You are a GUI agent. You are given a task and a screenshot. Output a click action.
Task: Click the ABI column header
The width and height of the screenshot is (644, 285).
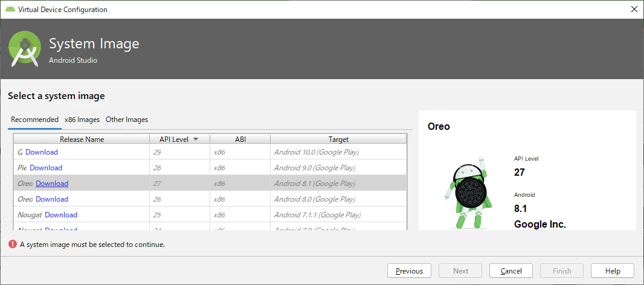240,139
